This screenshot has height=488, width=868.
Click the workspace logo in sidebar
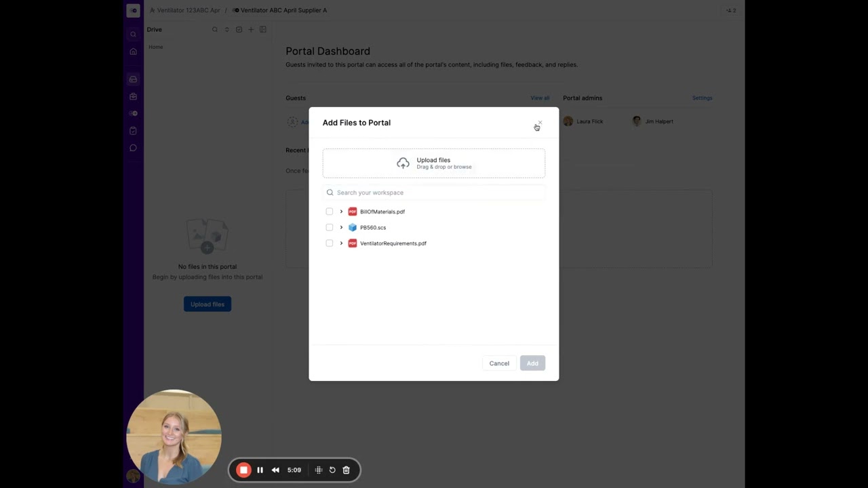point(133,10)
